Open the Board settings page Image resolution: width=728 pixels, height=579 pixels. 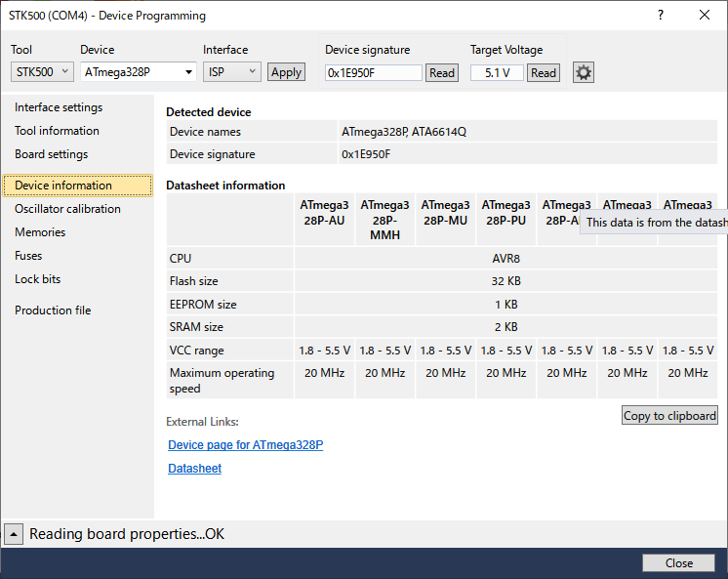pos(51,154)
